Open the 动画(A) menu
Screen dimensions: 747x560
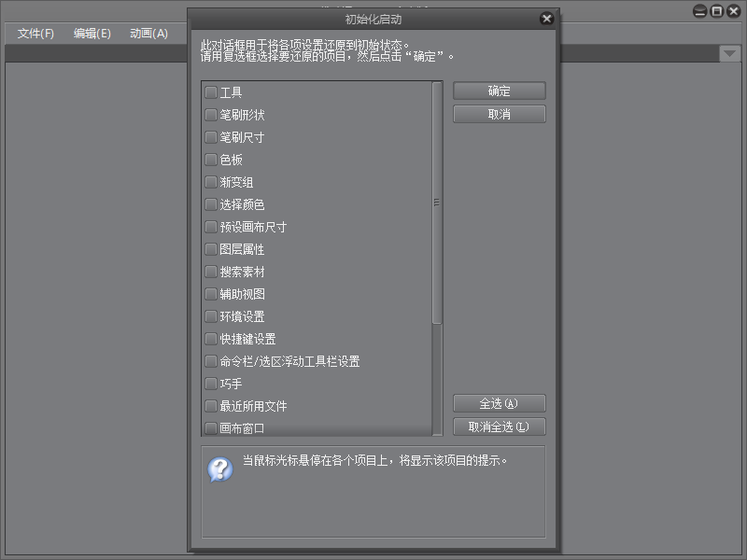[x=148, y=34]
